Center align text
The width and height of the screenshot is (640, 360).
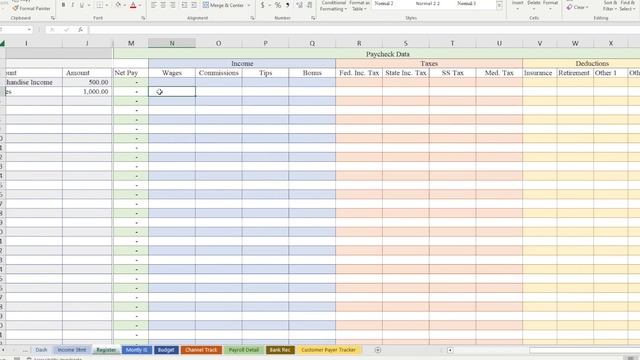click(163, 5)
